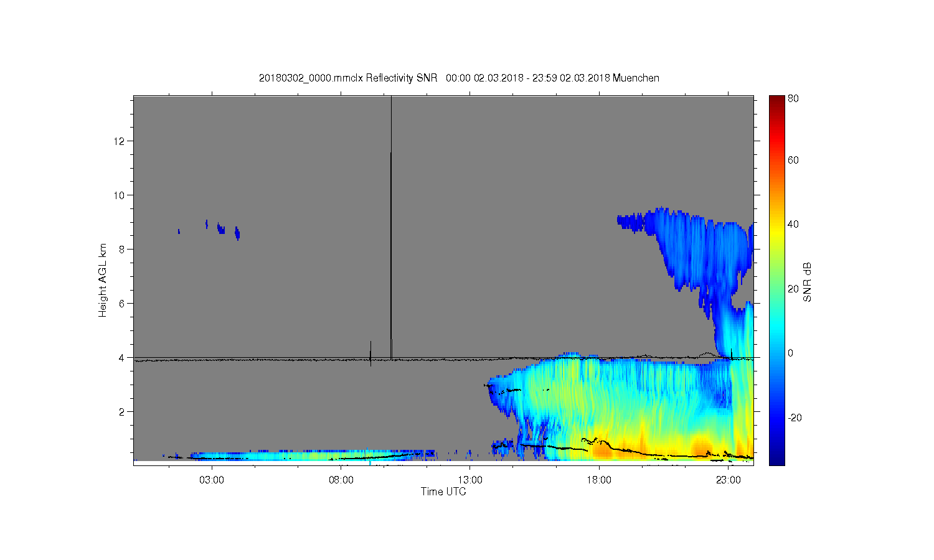Click the colorbar value 40

click(x=793, y=225)
